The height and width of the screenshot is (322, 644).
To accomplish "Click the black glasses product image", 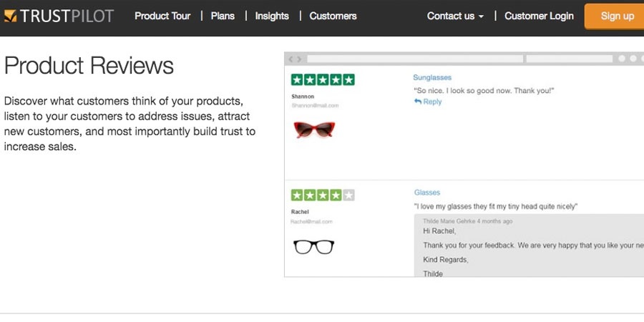I will pos(314,247).
